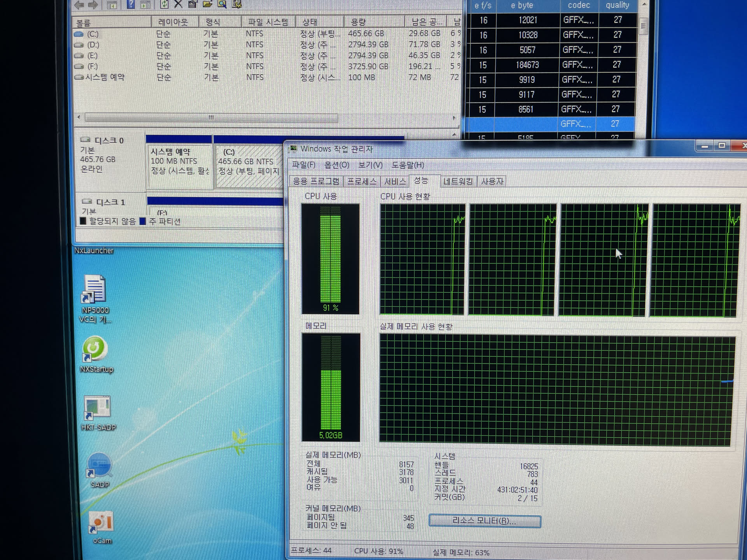Image resolution: width=747 pixels, height=560 pixels.
Task: Click the magnifier search toolbar icon
Action: (x=222, y=4)
